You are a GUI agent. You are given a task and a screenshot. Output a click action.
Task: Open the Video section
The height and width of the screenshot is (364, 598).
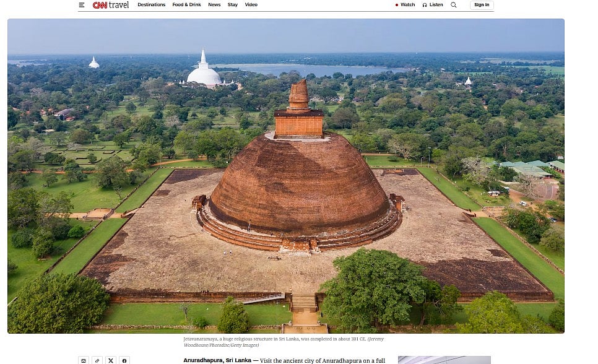point(251,5)
